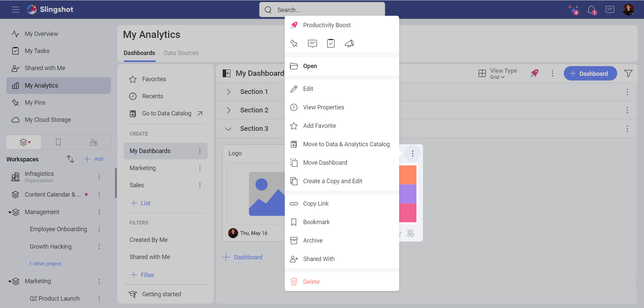644x308 pixels.
Task: Collapse the My Dashboards side panel
Action: [227, 73]
